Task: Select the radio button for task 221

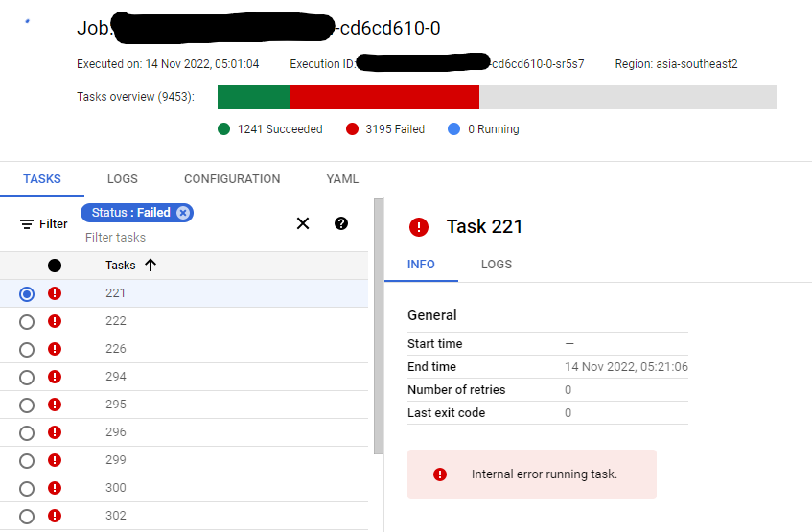Action: click(x=27, y=294)
